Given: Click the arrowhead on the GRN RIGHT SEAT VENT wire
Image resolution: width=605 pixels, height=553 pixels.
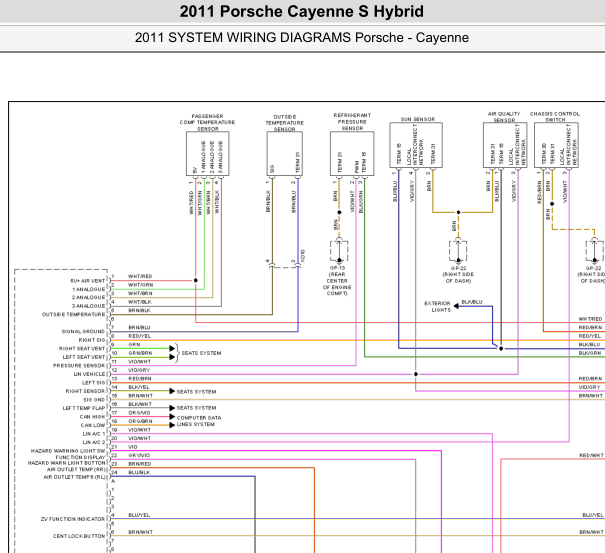Looking at the screenshot, I should 172,348.
